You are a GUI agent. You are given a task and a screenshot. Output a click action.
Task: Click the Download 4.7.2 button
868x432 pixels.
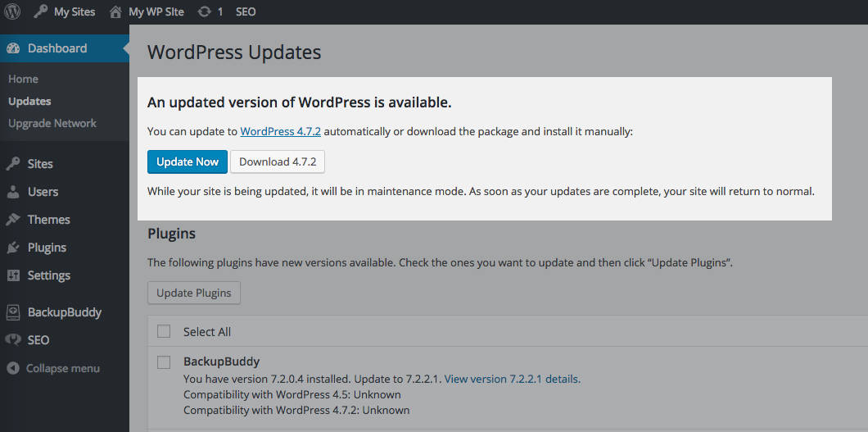[278, 161]
